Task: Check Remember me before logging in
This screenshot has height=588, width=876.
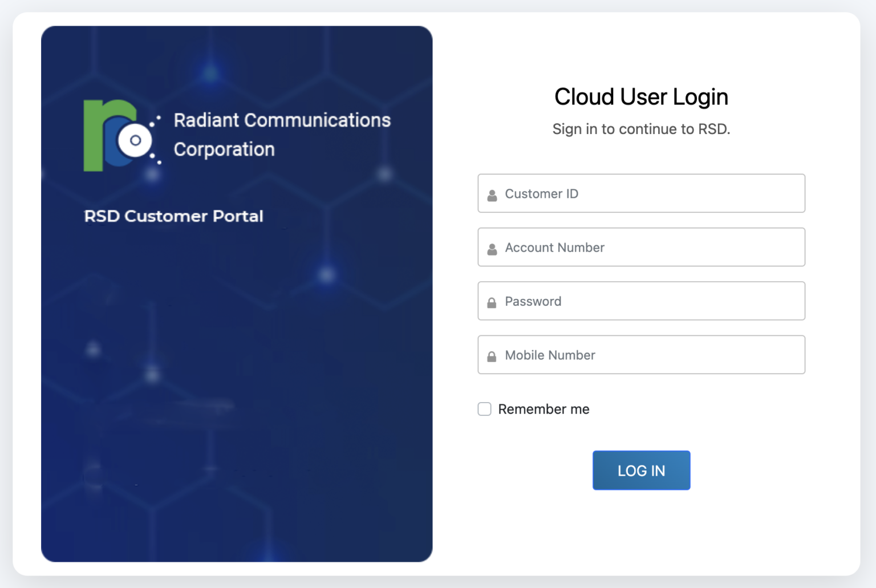Action: 484,409
